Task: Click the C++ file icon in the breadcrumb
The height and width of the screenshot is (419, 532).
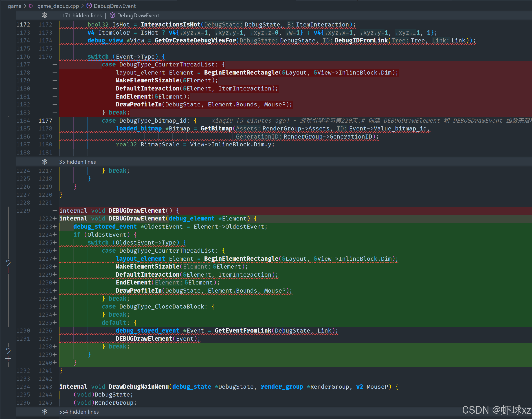Action: tap(32, 6)
